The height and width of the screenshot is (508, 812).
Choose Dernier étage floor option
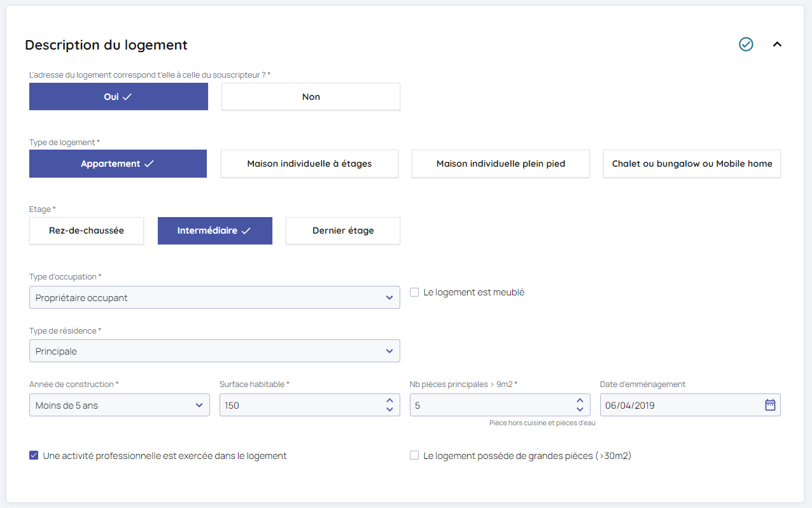[x=343, y=230]
